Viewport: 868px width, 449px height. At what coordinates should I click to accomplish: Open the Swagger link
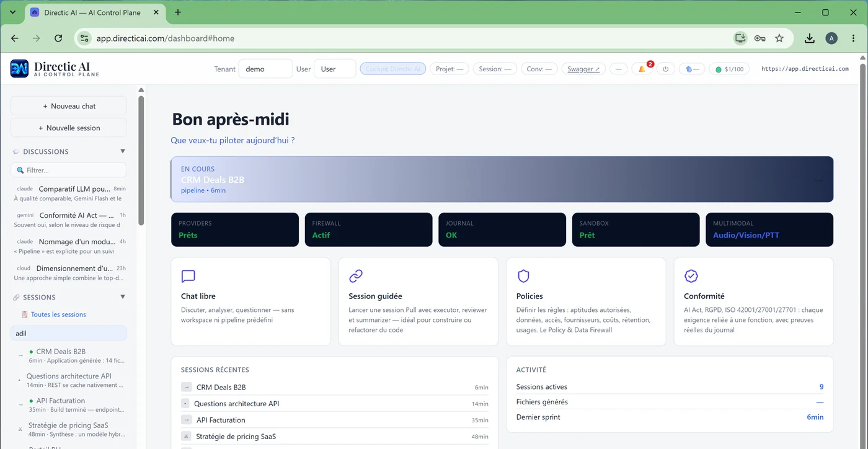pos(583,69)
